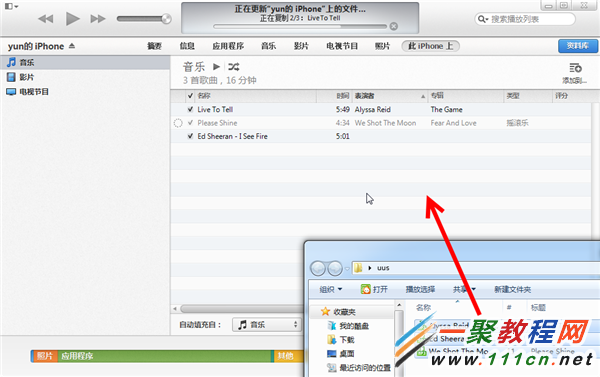This screenshot has height=377, width=600.
Task: Cancel the sync with the X icon
Action: 393,26
